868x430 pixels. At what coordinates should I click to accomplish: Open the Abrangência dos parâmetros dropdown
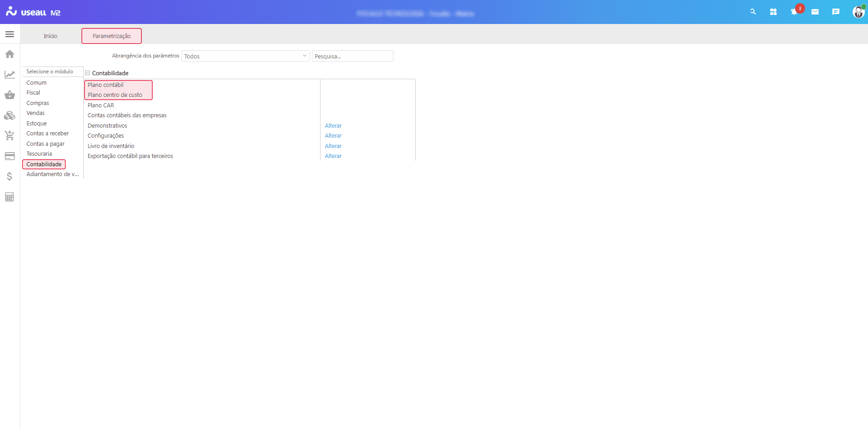[x=245, y=56]
